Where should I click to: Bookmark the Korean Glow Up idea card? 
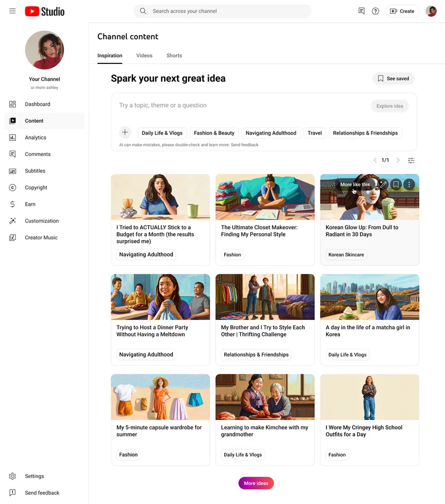click(x=395, y=184)
